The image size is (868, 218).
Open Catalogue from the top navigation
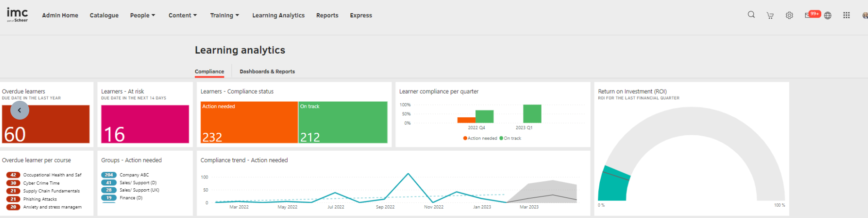104,16
